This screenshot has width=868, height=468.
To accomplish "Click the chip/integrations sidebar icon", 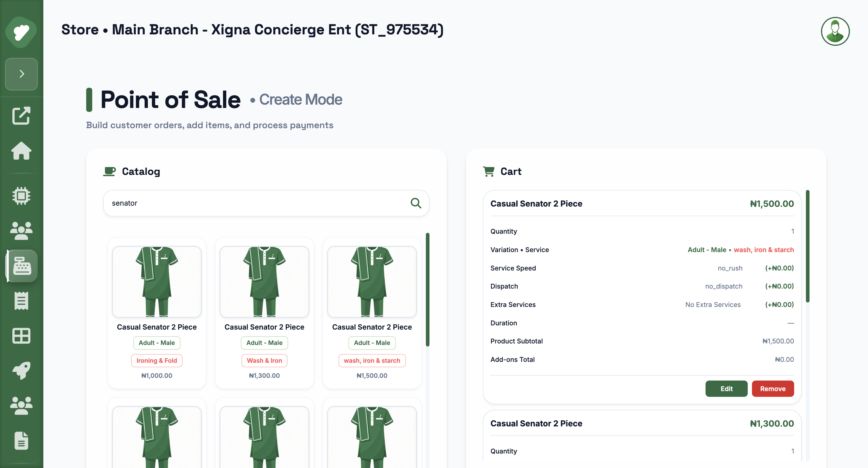I will [x=21, y=196].
